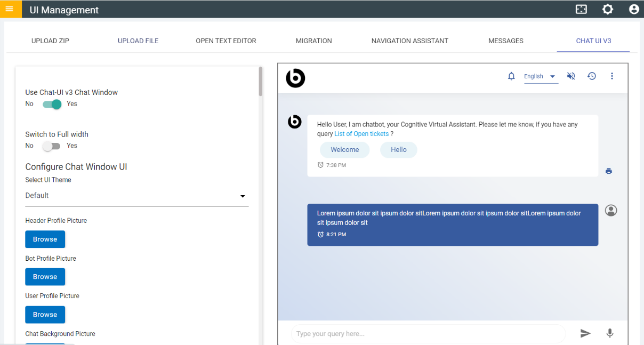Switch to the Messages tab

tap(506, 41)
